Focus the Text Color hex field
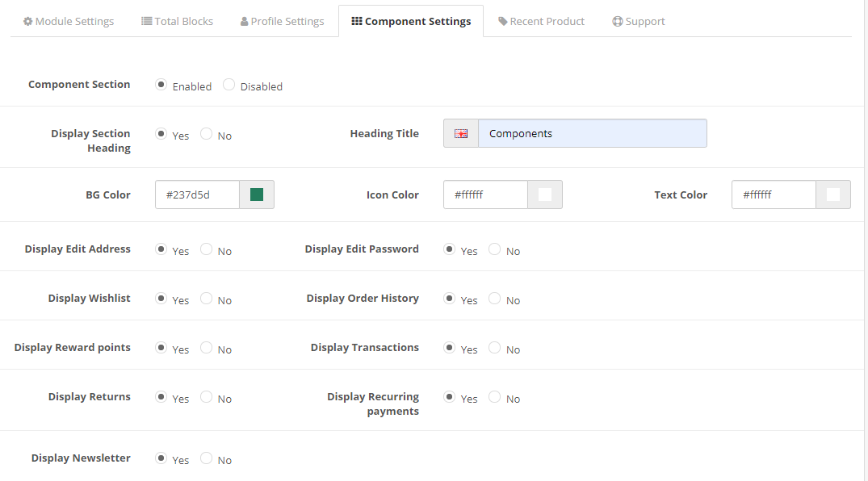868x481 pixels. [774, 194]
